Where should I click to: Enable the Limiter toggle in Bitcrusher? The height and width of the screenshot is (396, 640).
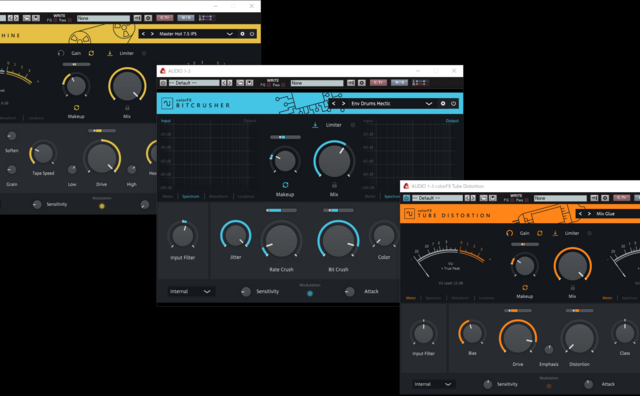[353, 125]
